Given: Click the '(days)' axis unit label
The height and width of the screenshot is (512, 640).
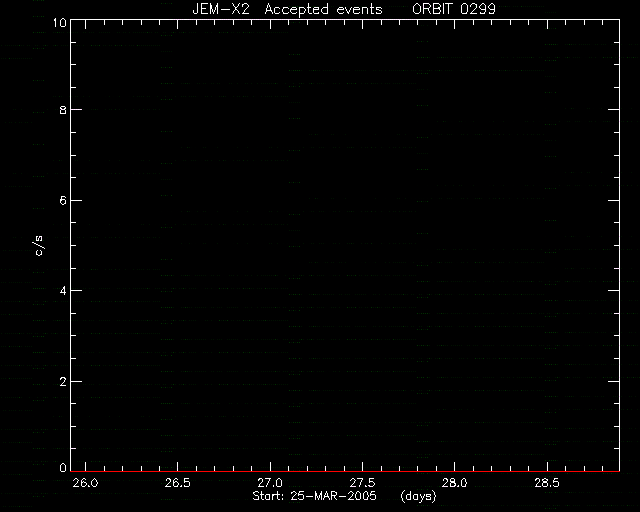Looking at the screenshot, I should tap(418, 496).
